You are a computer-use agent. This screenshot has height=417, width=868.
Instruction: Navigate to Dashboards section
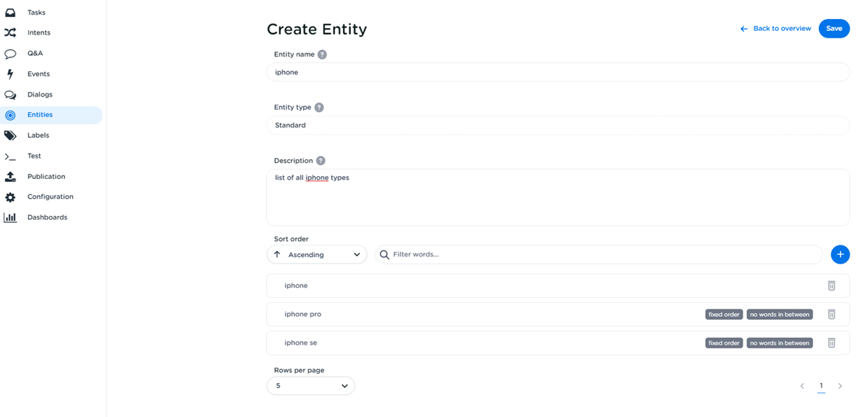pos(46,217)
